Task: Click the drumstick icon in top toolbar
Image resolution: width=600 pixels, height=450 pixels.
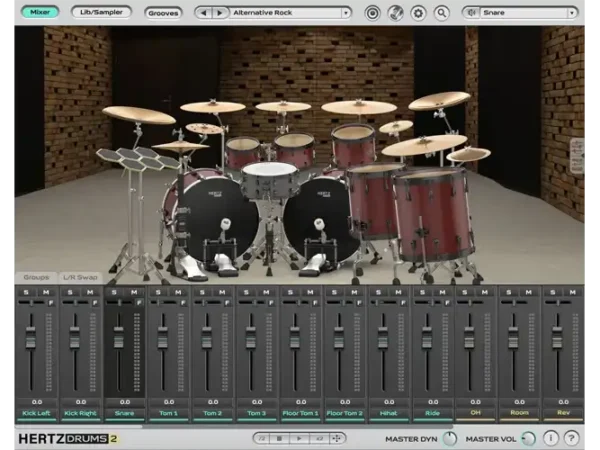Action: [x=395, y=13]
